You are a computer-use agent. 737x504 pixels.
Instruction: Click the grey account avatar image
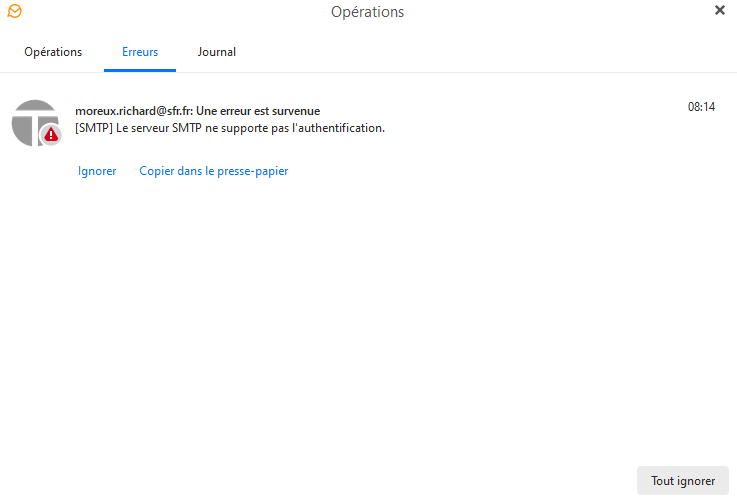point(31,119)
